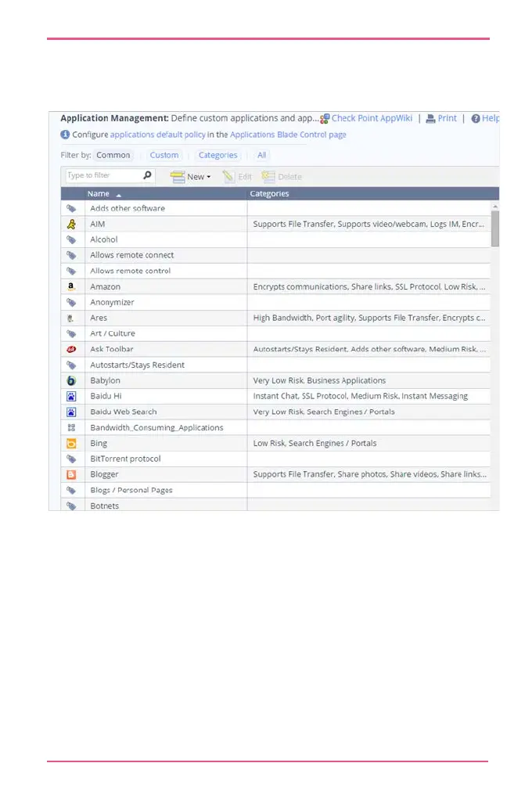This screenshot has height=799, width=532.
Task: Click the magnifier search icon in filter box
Action: click(147, 175)
